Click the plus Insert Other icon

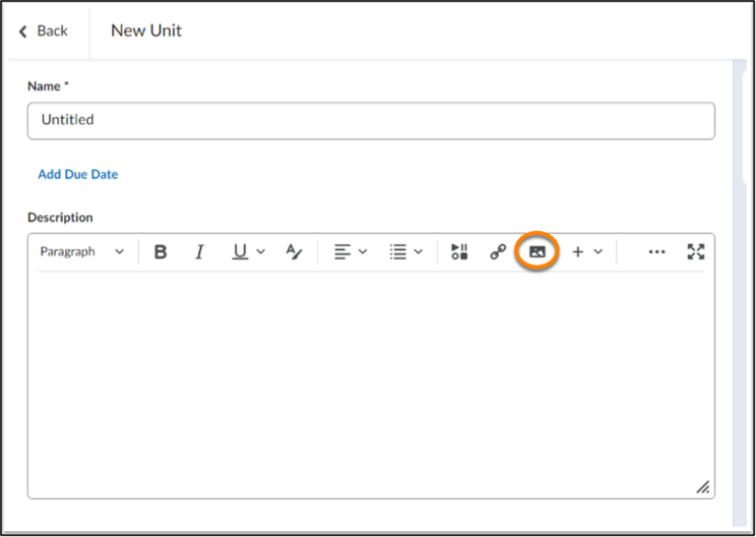click(578, 252)
